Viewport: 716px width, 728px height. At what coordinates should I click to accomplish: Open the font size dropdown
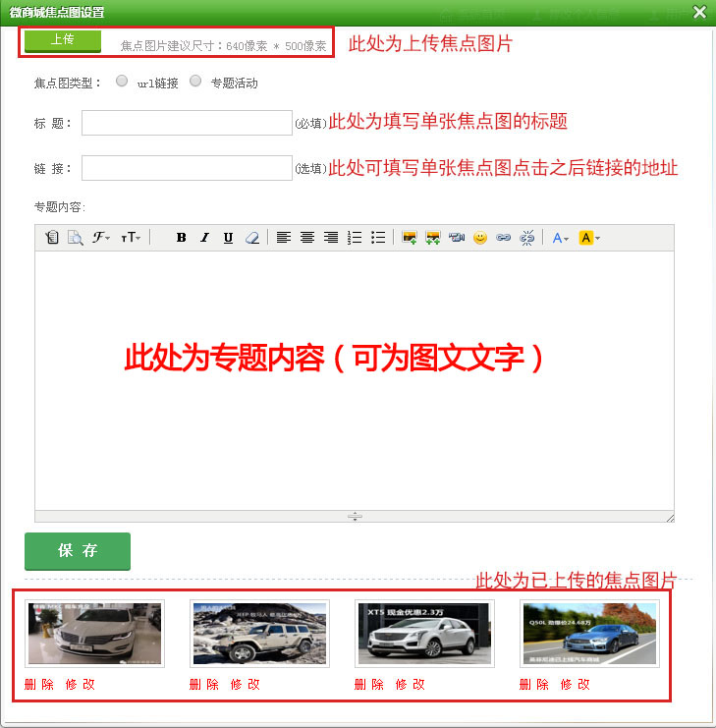click(131, 238)
